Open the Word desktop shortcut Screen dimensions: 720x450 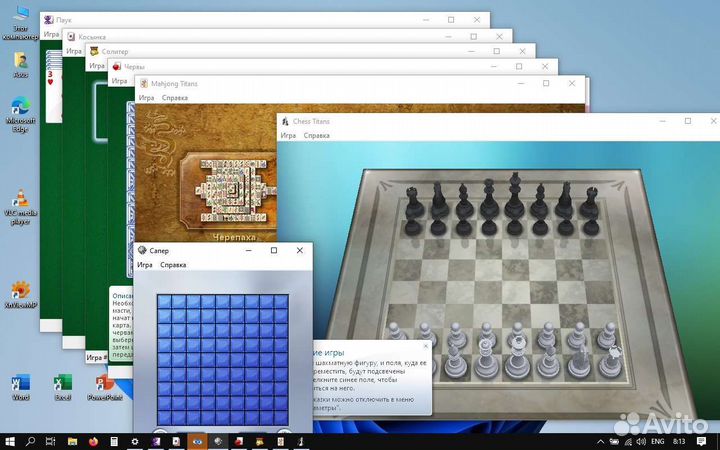tap(20, 384)
